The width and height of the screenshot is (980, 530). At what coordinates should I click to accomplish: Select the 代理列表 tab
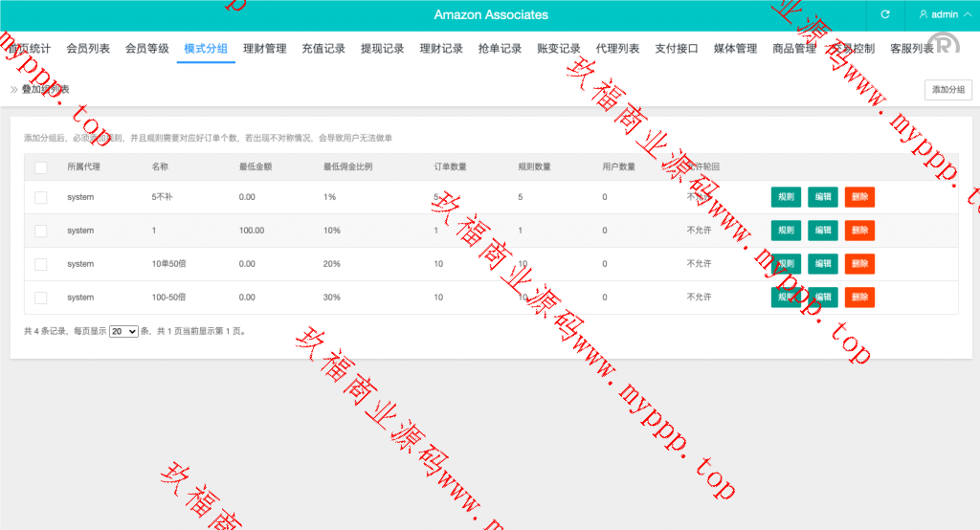click(x=617, y=49)
